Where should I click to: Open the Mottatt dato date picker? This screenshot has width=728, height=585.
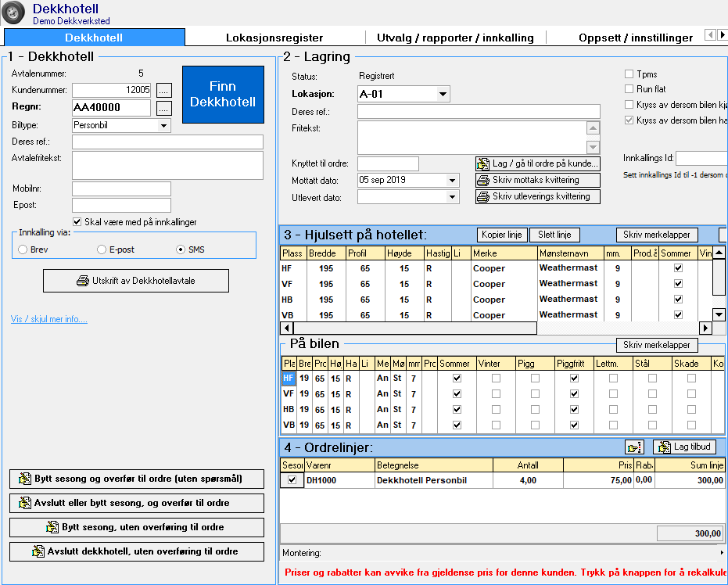(x=452, y=180)
